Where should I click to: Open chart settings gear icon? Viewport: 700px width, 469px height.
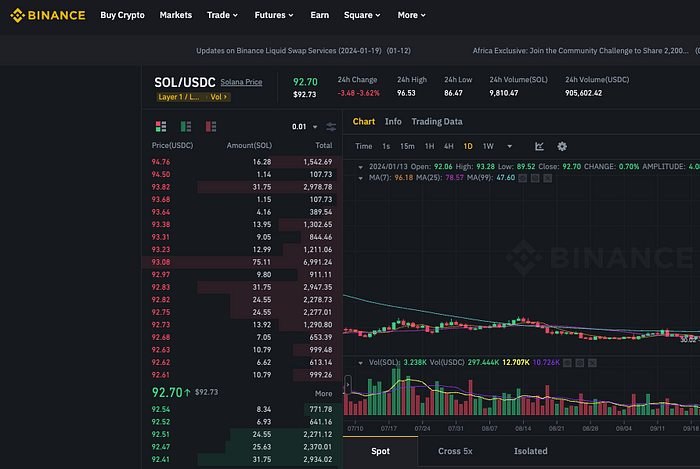tap(562, 146)
